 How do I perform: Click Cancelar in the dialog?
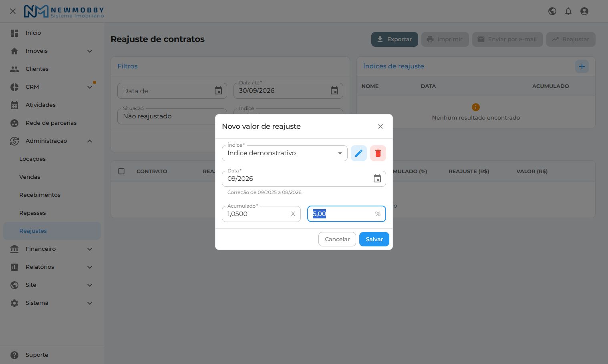pos(337,239)
